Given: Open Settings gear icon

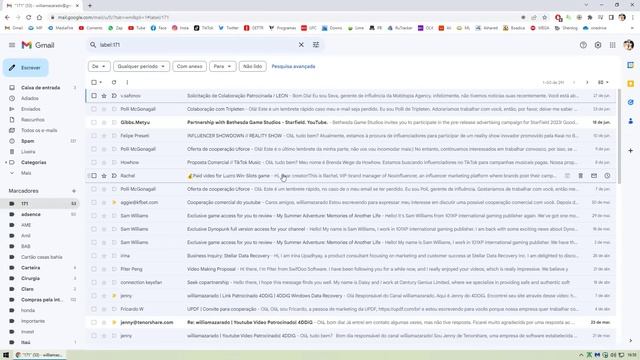Looking at the screenshot, I should (x=598, y=45).
